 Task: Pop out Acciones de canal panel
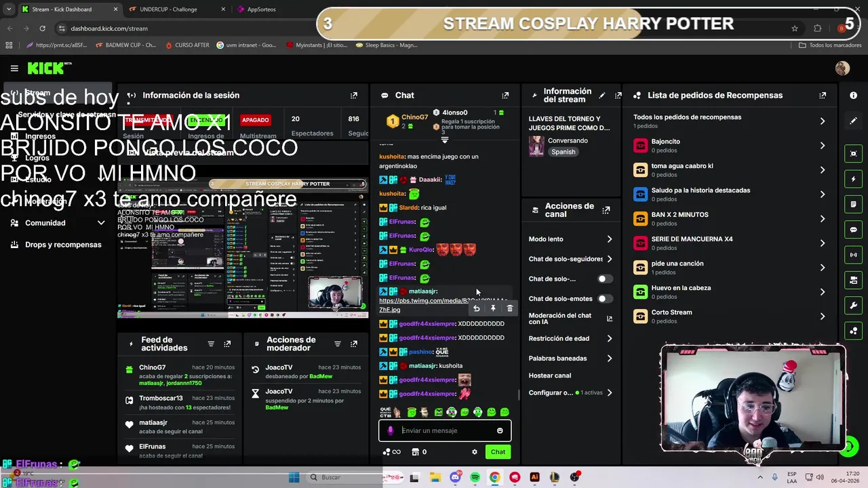[x=606, y=210]
